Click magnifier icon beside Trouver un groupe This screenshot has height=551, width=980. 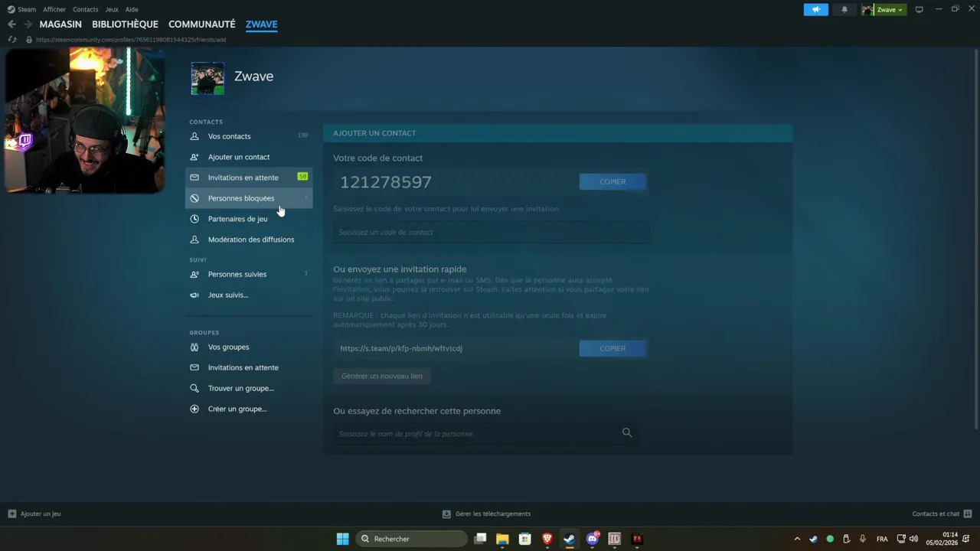point(194,388)
